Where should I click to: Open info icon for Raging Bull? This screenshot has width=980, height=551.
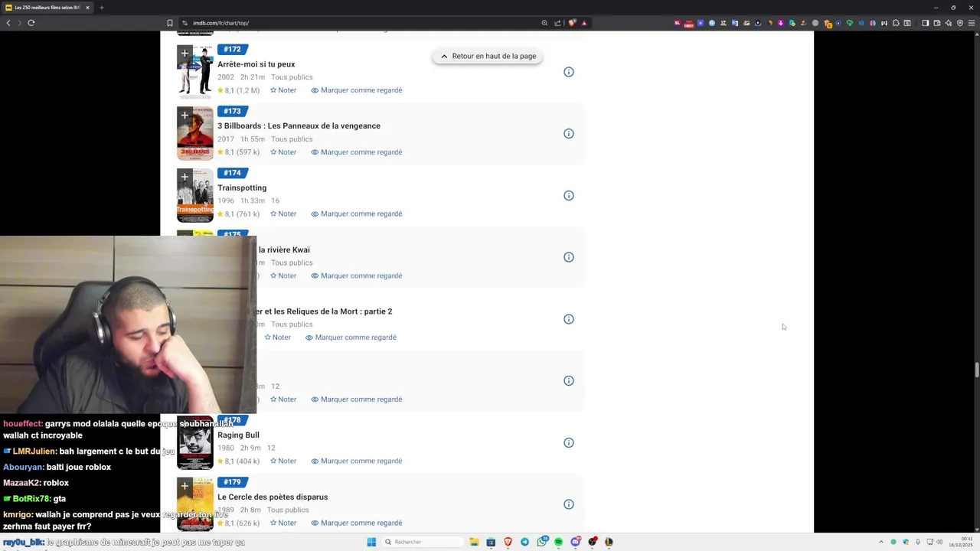point(569,442)
